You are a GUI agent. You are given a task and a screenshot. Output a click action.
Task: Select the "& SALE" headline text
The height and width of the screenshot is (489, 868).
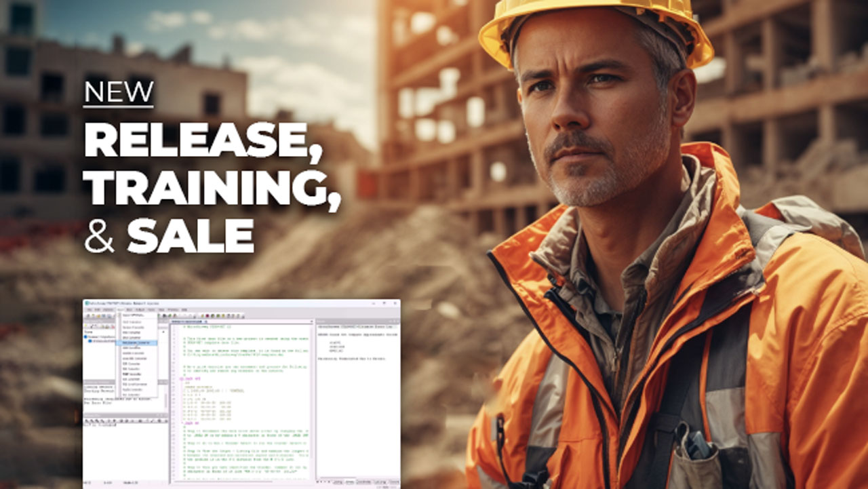[x=169, y=235]
